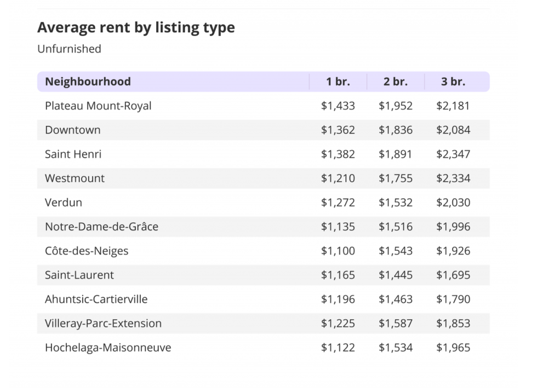Click the Côte-des-Neiges neighbourhood name
537x392 pixels.
pyautogui.click(x=87, y=251)
